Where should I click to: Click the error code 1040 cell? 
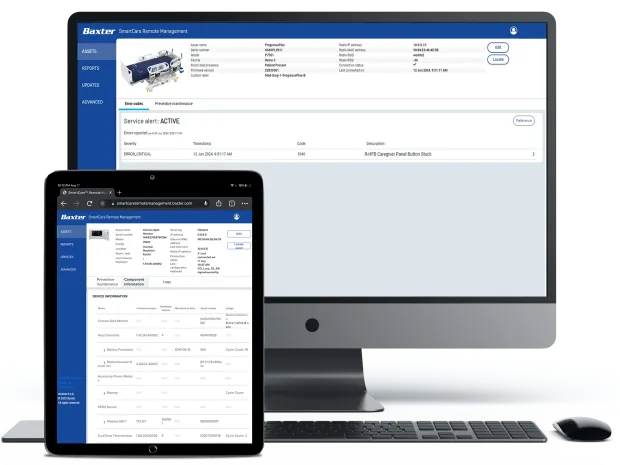301,154
